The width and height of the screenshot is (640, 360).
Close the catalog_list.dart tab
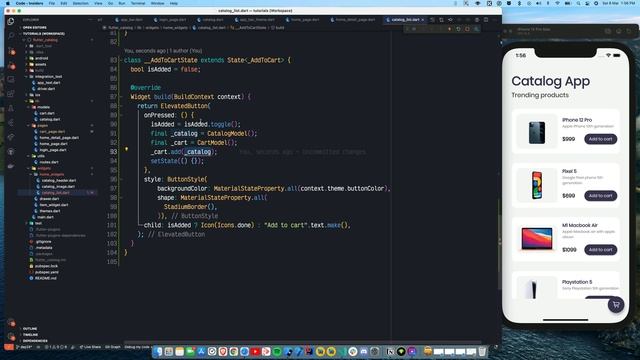pos(422,20)
